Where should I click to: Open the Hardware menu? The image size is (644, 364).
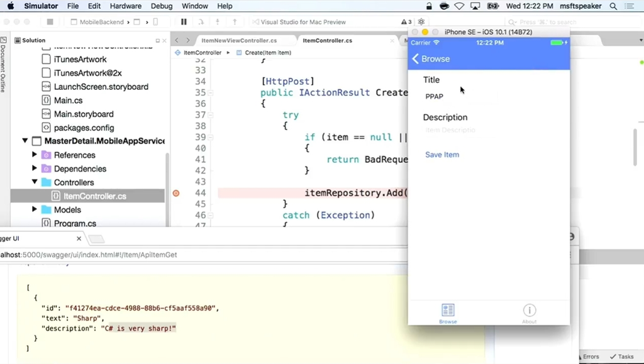pos(125,6)
